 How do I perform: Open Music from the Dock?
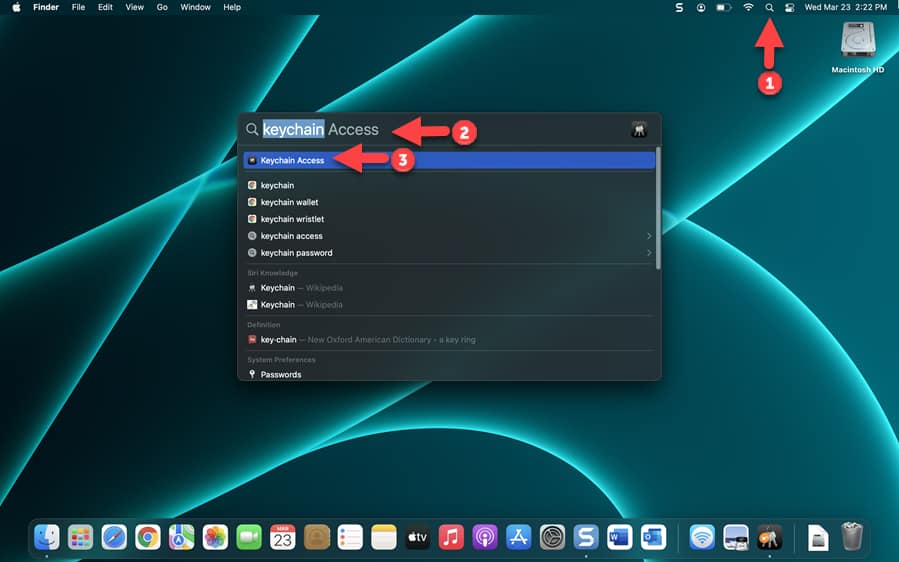tap(451, 537)
